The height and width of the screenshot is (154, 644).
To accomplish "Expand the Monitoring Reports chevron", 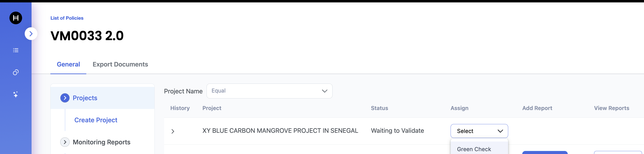I will (x=65, y=142).
